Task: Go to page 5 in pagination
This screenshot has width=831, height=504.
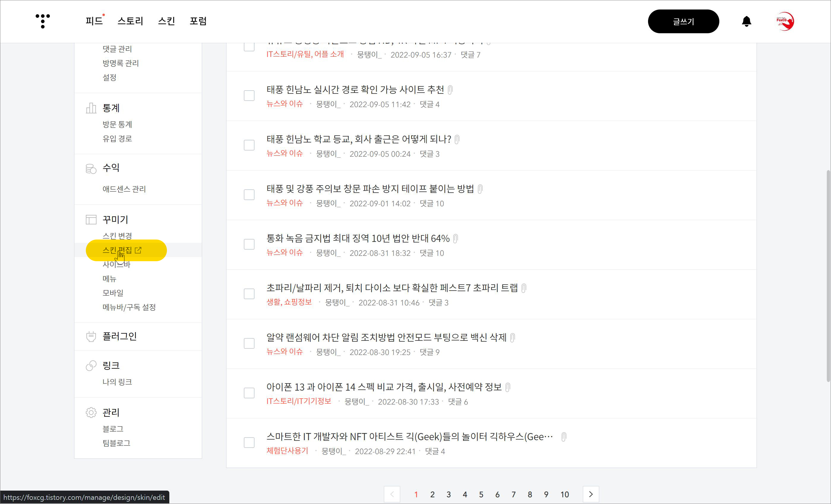Action: click(x=481, y=495)
